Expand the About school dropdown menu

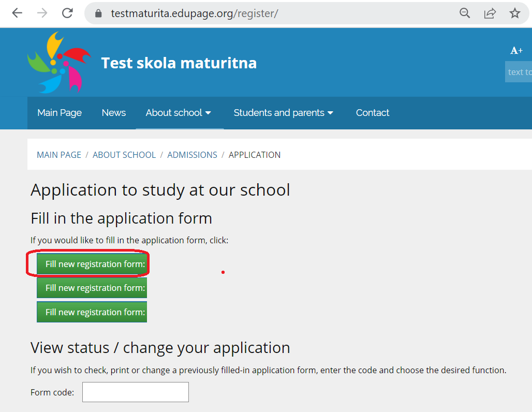click(x=179, y=113)
